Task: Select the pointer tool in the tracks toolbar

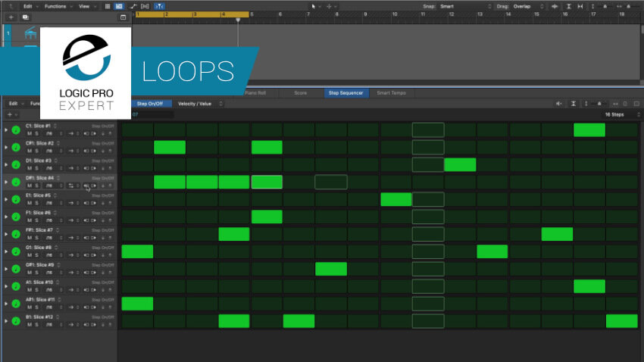Action: [314, 6]
